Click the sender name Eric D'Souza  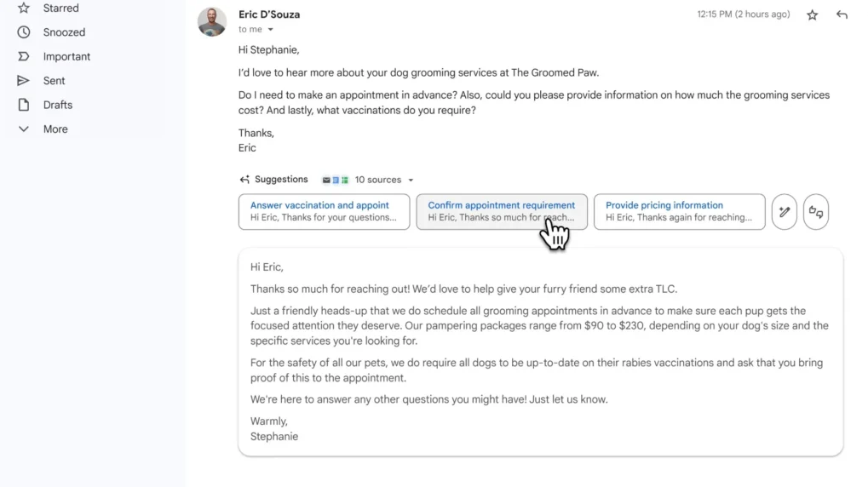tap(269, 14)
